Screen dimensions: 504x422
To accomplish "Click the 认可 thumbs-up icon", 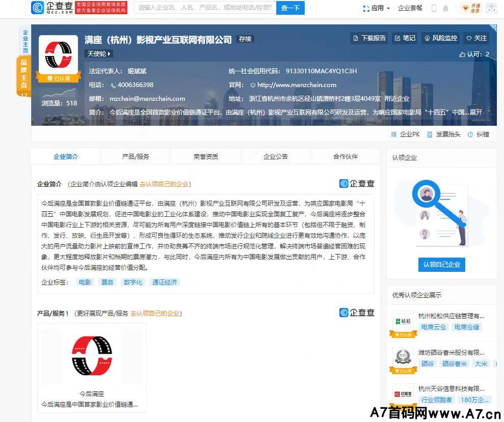I will coord(463,54).
